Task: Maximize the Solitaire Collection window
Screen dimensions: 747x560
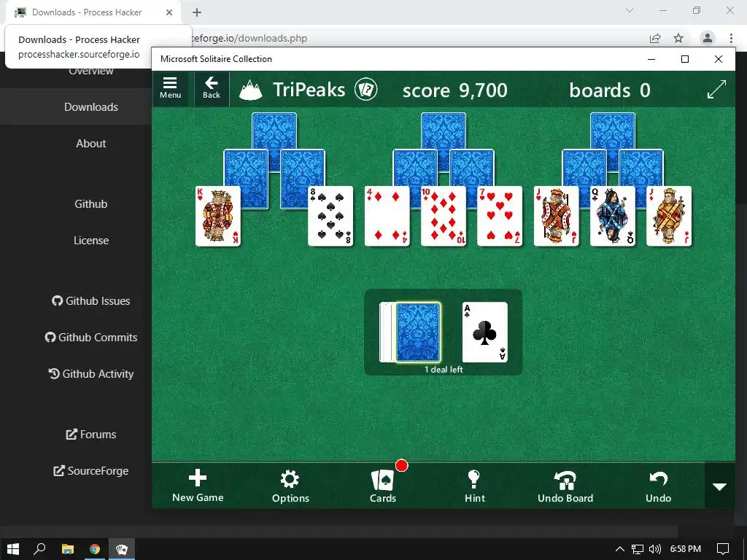Action: pyautogui.click(x=684, y=59)
